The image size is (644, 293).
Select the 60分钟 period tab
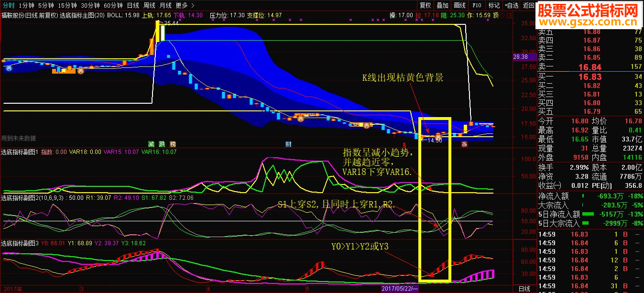tap(113, 5)
